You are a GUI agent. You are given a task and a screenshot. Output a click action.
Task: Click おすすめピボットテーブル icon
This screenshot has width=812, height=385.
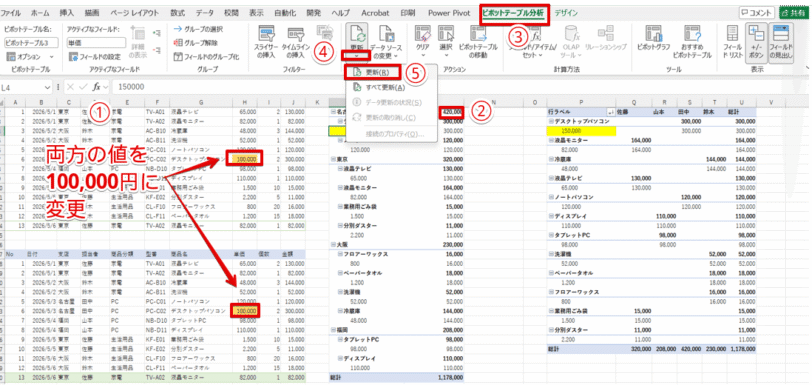692,34
